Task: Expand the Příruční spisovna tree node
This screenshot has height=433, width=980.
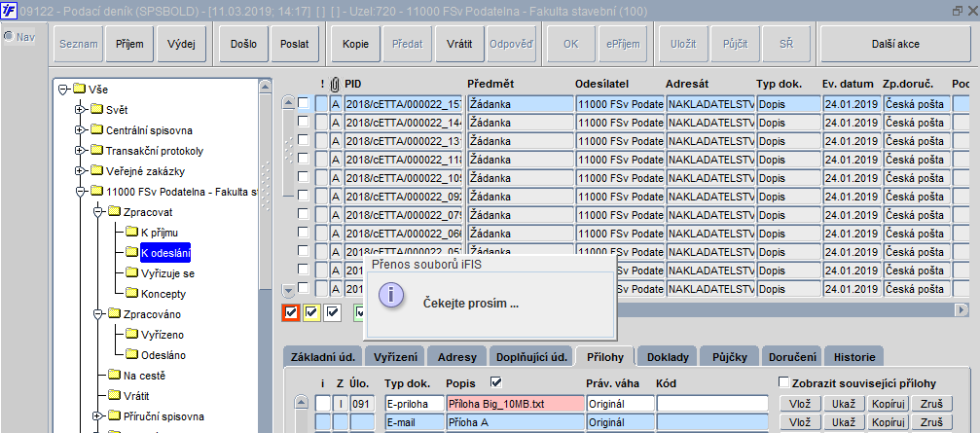Action: (x=97, y=415)
